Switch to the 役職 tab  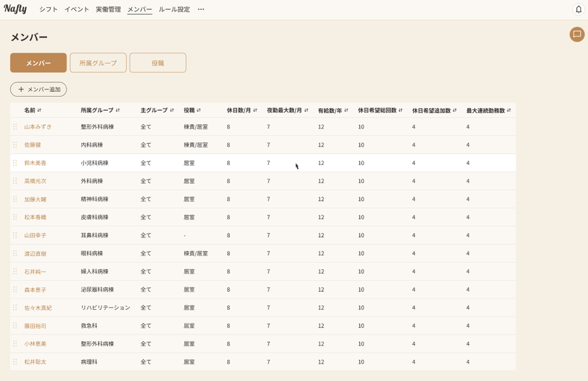tap(158, 63)
